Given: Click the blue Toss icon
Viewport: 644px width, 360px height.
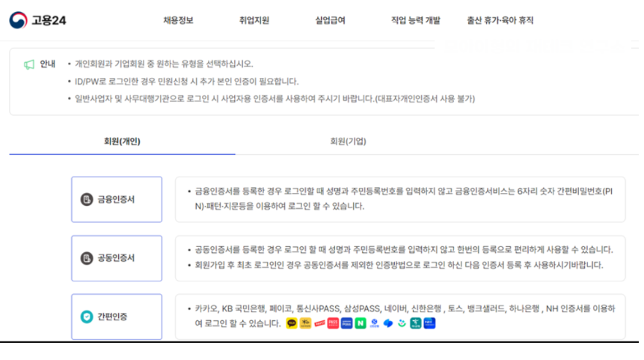Looking at the screenshot, I should [x=388, y=323].
